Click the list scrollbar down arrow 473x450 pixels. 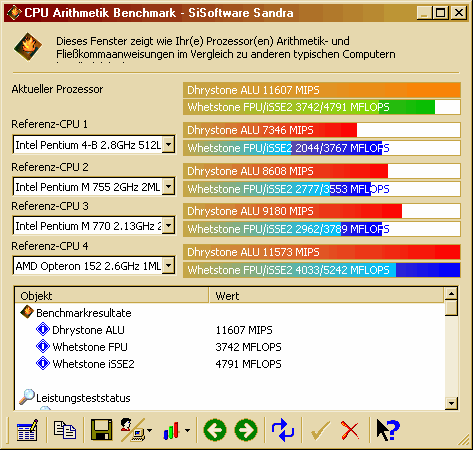pyautogui.click(x=451, y=403)
